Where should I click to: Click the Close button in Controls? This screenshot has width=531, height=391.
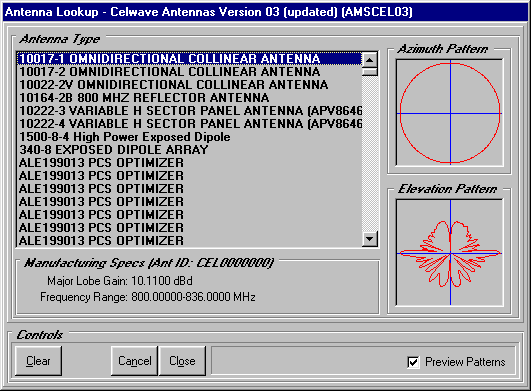pyautogui.click(x=182, y=361)
